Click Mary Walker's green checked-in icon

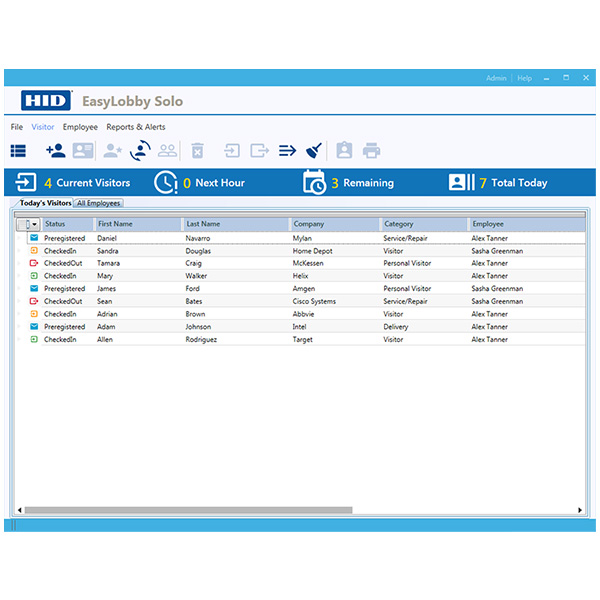coord(34,276)
